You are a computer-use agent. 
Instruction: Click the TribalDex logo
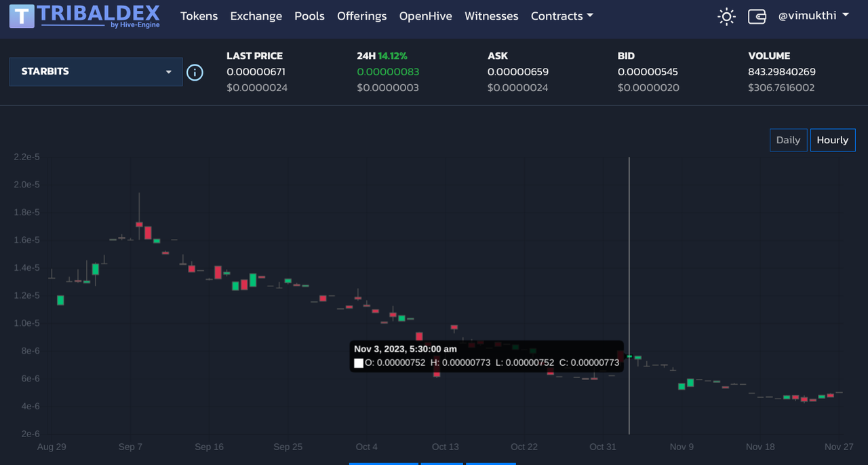pyautogui.click(x=85, y=16)
